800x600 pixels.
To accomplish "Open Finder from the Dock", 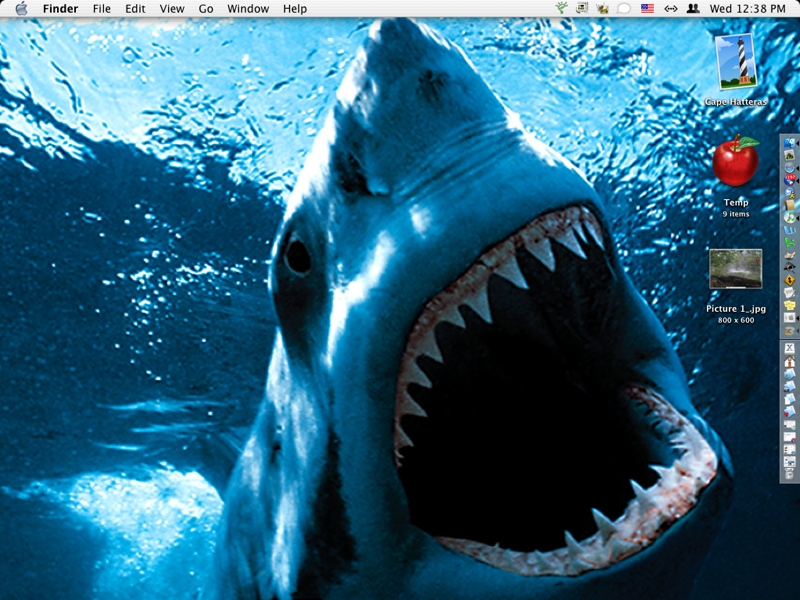I will click(789, 142).
